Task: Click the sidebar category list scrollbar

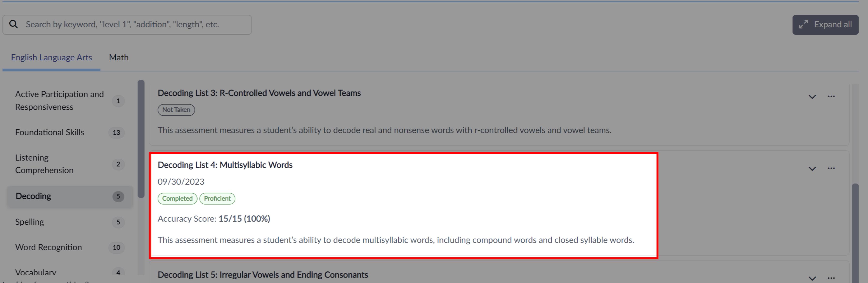Action: [141, 139]
